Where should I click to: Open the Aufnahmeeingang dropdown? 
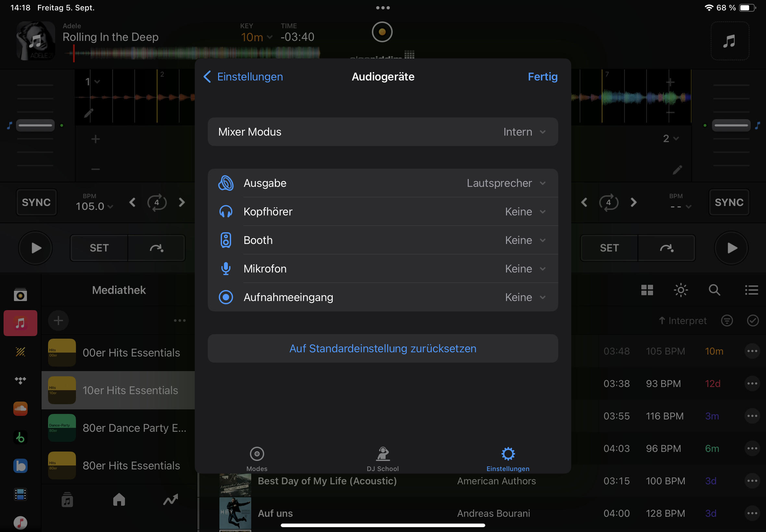[x=382, y=297]
